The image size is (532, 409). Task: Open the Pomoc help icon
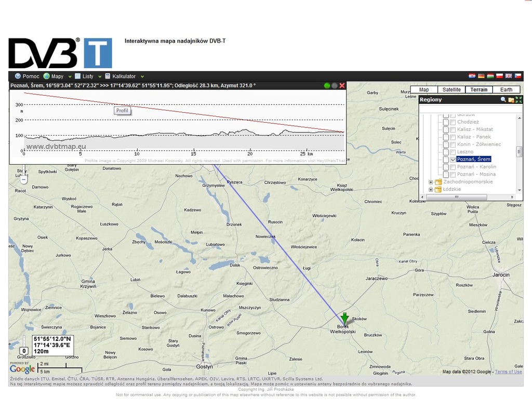point(18,76)
